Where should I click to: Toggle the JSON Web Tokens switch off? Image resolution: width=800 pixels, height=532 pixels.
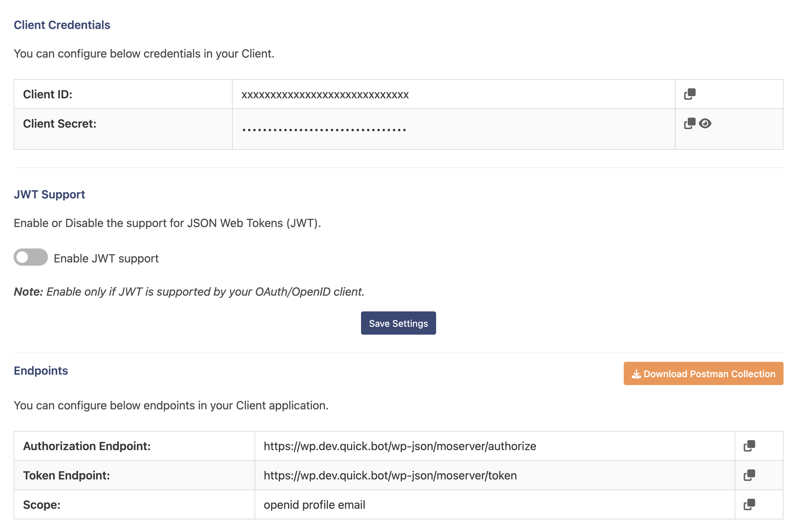point(30,257)
